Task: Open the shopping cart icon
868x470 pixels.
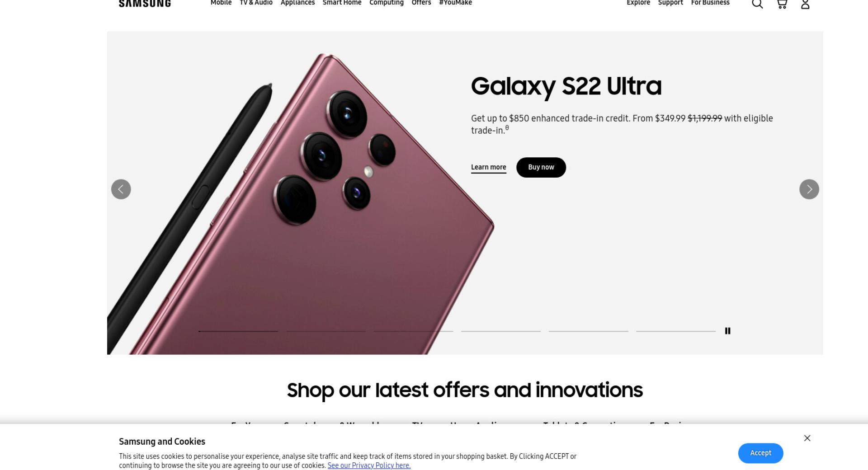Action: (x=782, y=4)
